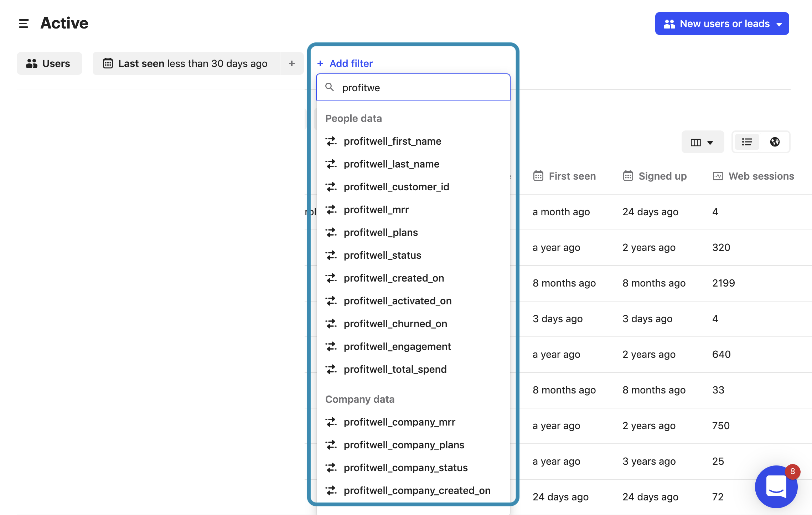Image resolution: width=812 pixels, height=515 pixels.
Task: Click the Web sessions value 2199
Action: 724,283
